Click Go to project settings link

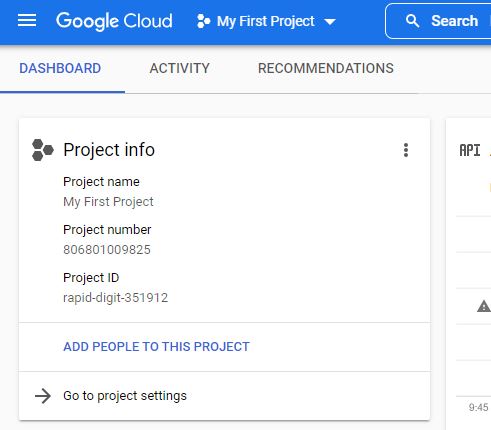tap(125, 396)
